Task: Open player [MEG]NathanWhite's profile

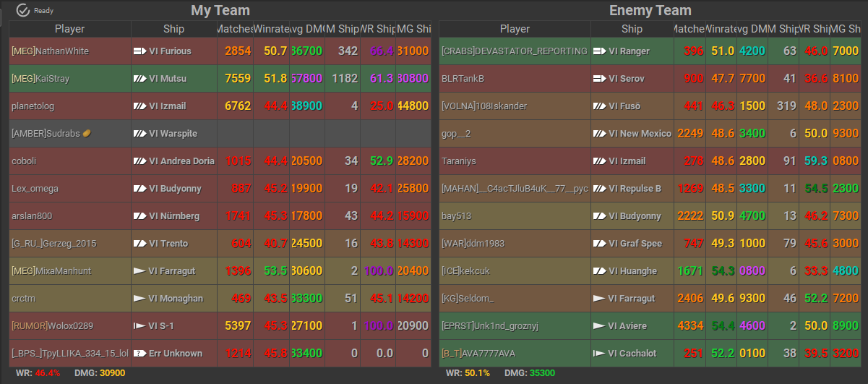Action: click(x=50, y=51)
